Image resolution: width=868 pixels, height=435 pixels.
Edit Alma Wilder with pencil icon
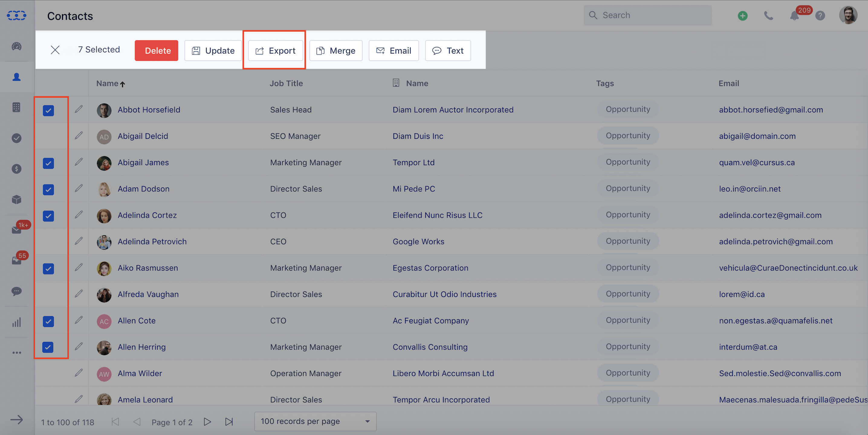click(x=79, y=373)
